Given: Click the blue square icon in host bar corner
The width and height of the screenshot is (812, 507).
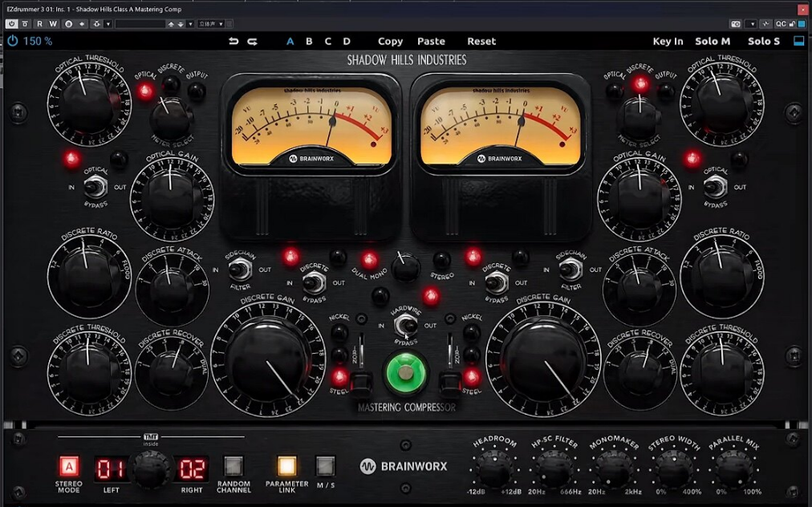Looking at the screenshot, I should (x=802, y=24).
